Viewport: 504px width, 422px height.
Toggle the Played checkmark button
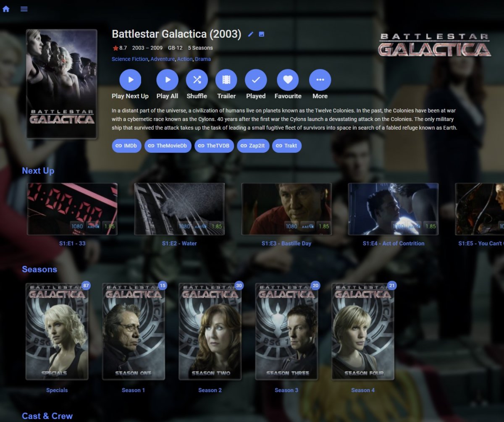(x=256, y=80)
